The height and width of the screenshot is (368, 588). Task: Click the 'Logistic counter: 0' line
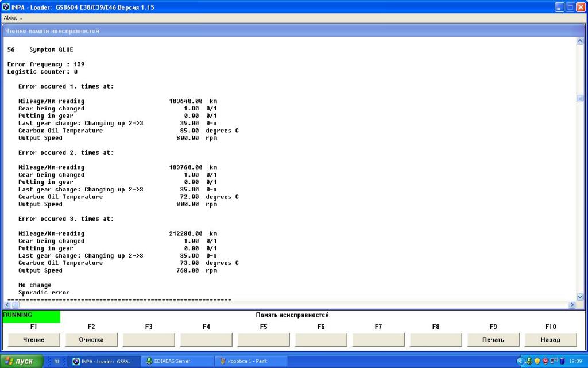[x=42, y=72]
